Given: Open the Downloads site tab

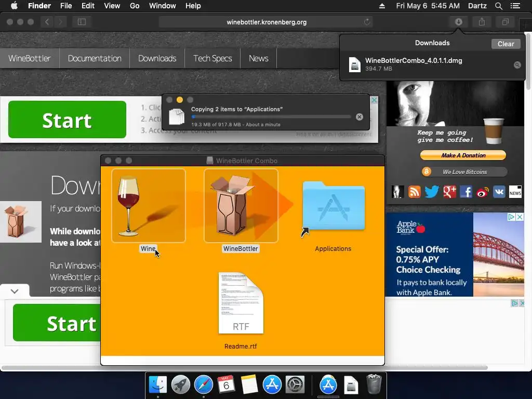Looking at the screenshot, I should tap(157, 58).
